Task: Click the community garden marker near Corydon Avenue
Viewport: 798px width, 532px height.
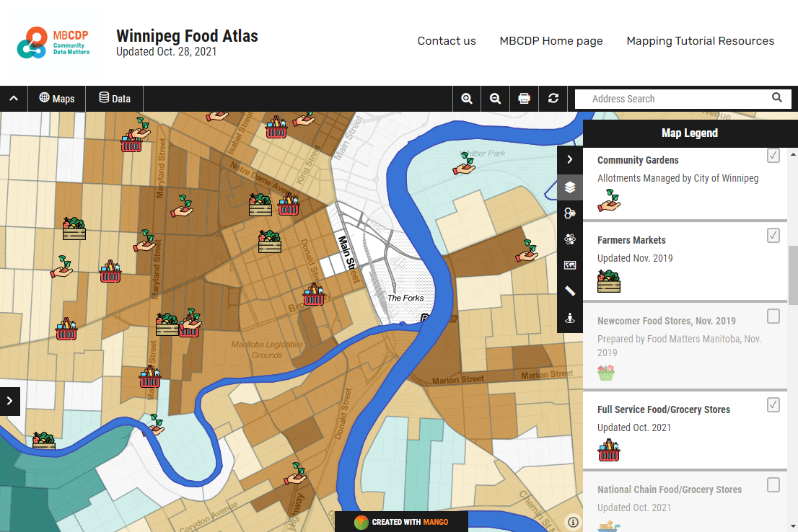Action: [297, 474]
